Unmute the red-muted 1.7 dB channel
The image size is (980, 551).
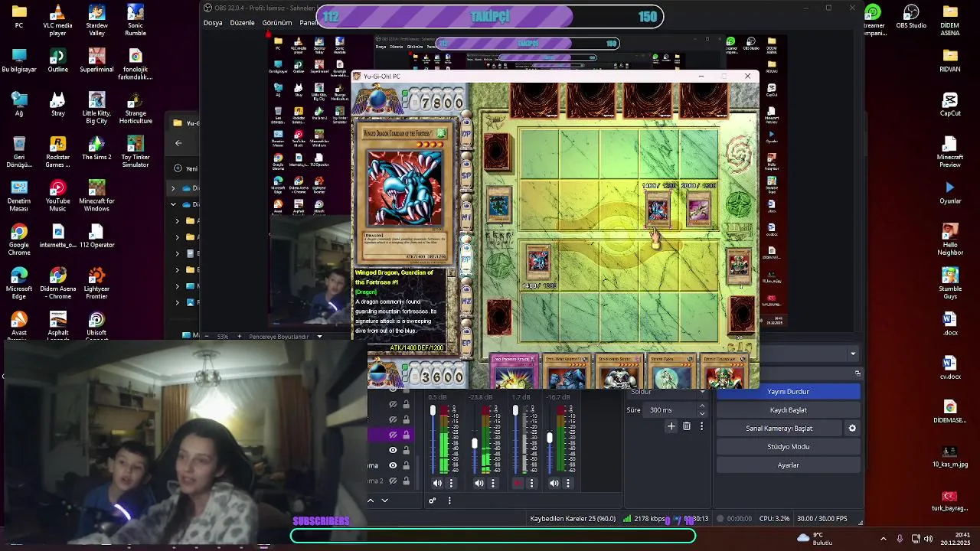click(x=518, y=483)
